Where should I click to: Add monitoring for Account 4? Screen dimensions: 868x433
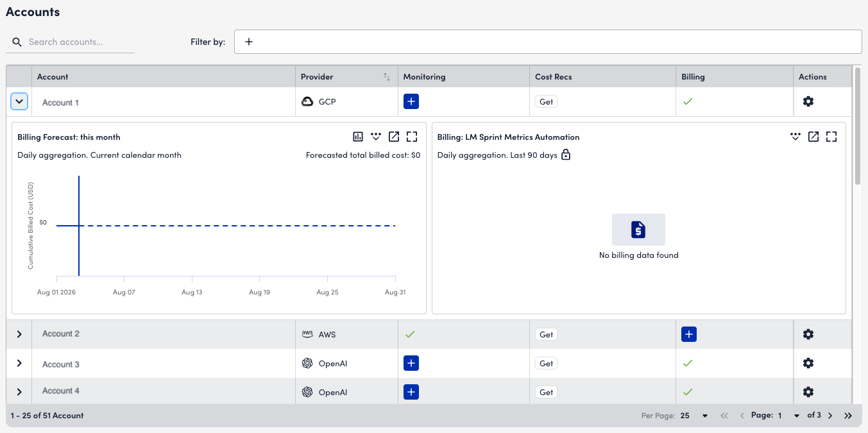pos(411,392)
